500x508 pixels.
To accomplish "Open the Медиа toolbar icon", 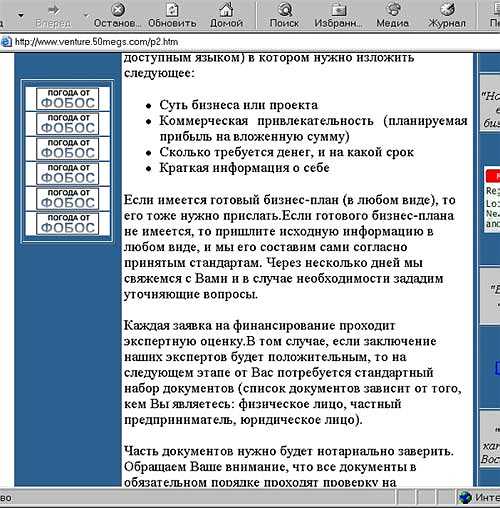I will click(x=393, y=9).
